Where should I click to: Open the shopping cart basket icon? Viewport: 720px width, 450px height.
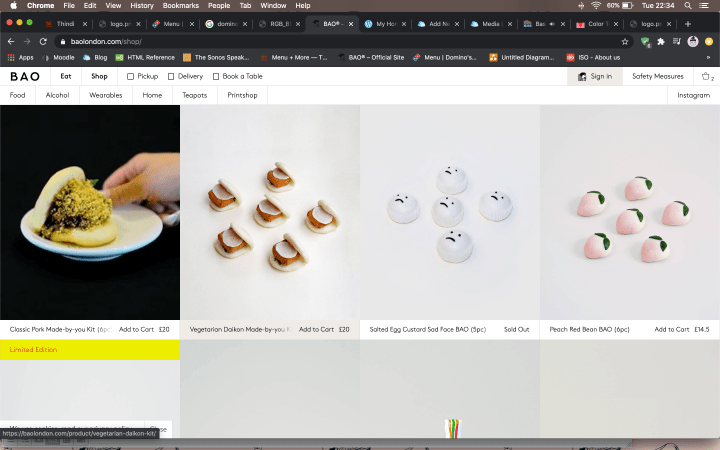click(706, 76)
